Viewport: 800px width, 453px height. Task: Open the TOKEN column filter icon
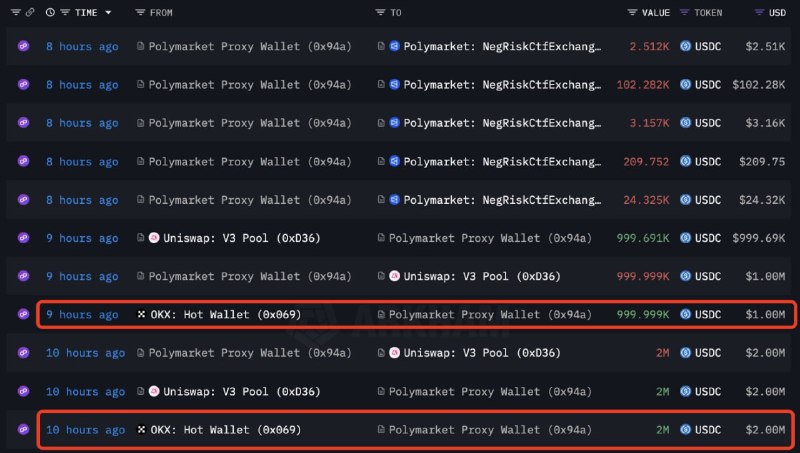[x=685, y=12]
